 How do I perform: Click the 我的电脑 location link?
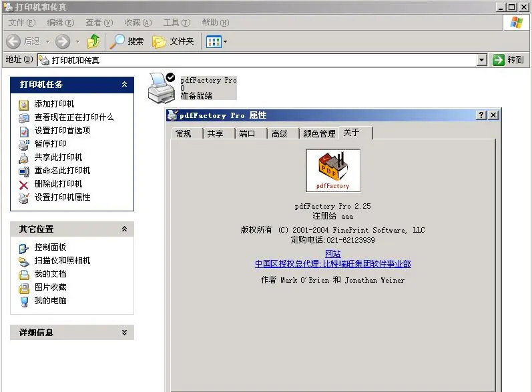(50, 301)
